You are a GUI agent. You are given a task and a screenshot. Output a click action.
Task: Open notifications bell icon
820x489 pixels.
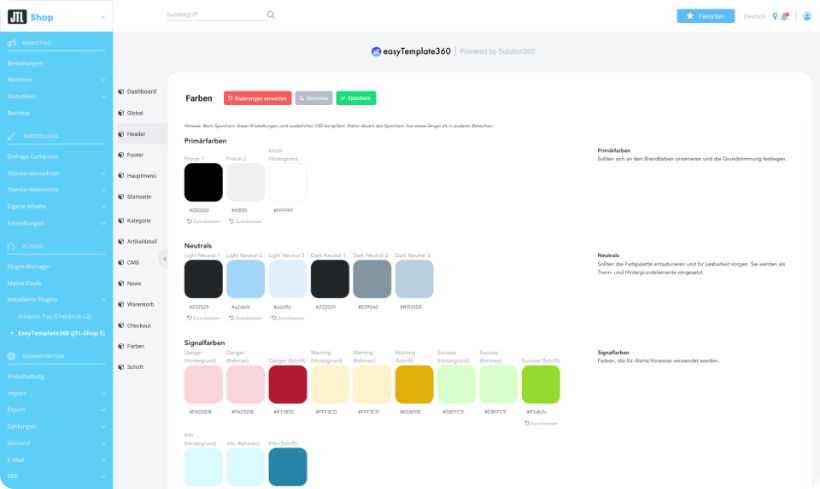pos(784,16)
